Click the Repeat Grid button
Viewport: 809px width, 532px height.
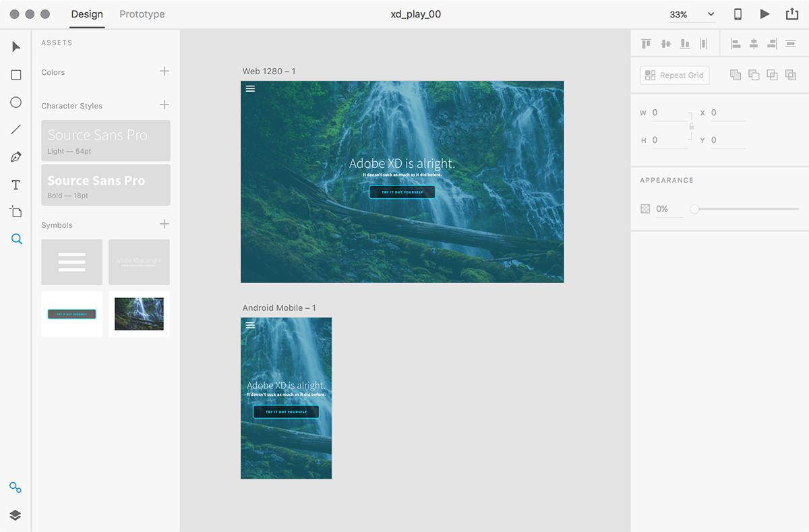[675, 75]
